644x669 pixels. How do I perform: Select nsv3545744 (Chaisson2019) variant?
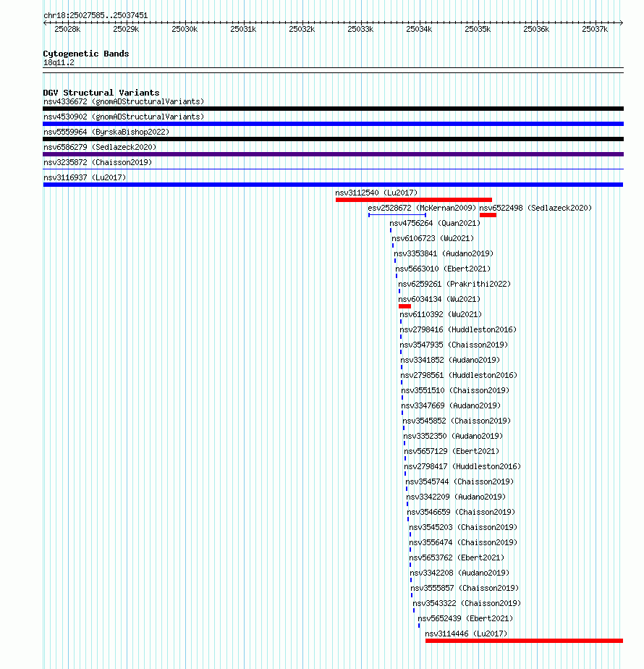coord(459,481)
